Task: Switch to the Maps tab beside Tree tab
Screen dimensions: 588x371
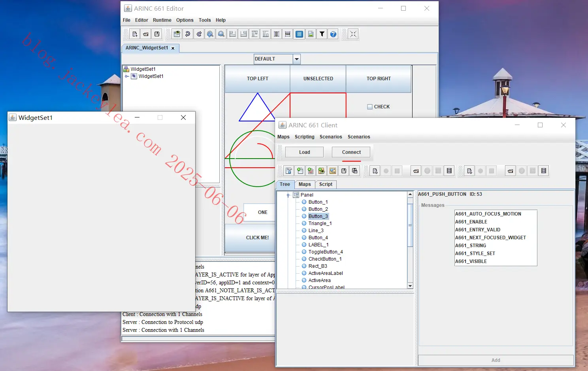Action: [x=305, y=184]
